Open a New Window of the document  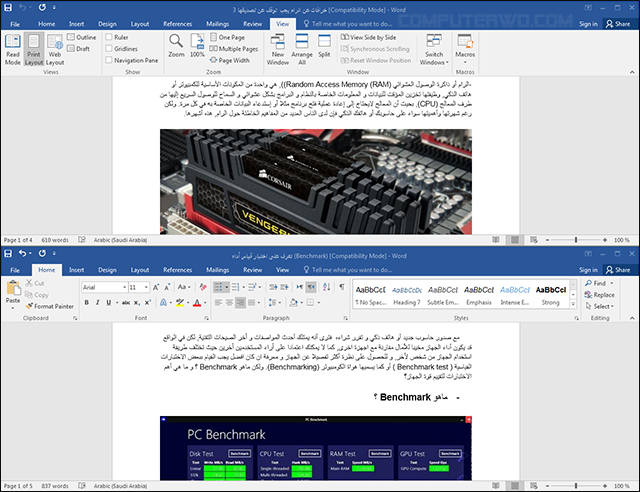(x=278, y=49)
